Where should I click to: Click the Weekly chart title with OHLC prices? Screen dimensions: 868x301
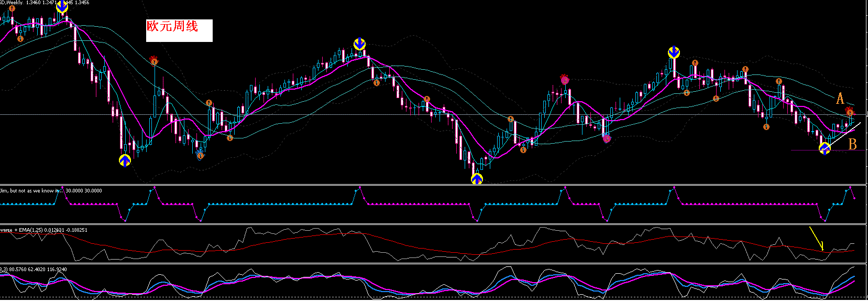click(45, 3)
